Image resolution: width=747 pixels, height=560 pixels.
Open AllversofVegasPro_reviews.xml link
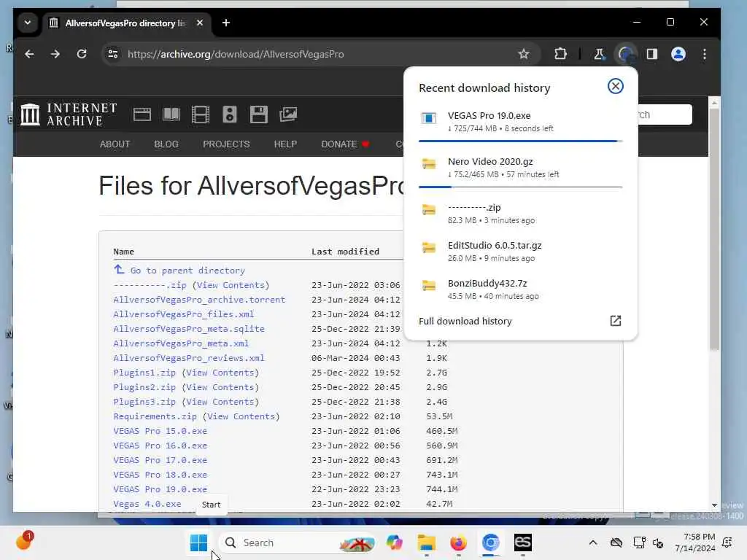click(x=189, y=358)
